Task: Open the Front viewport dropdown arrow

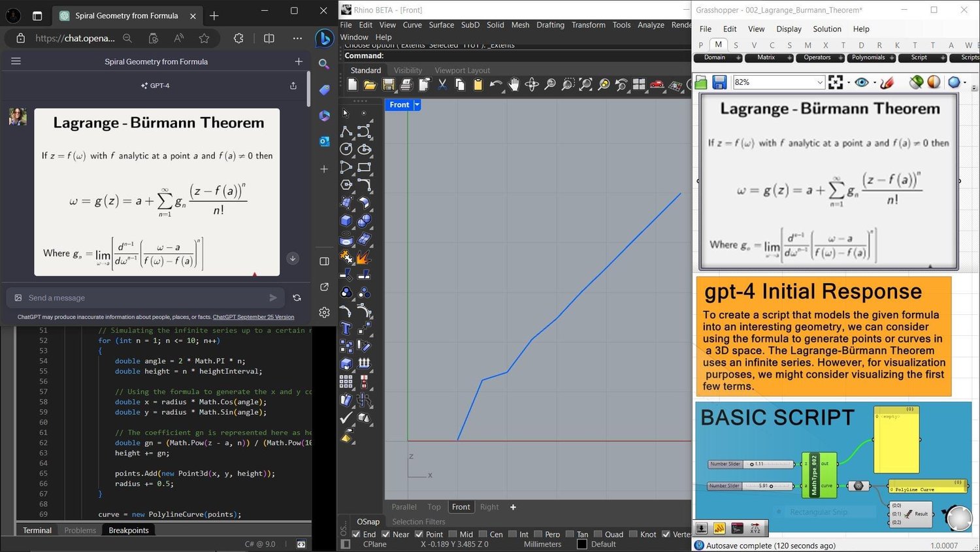Action: point(417,105)
